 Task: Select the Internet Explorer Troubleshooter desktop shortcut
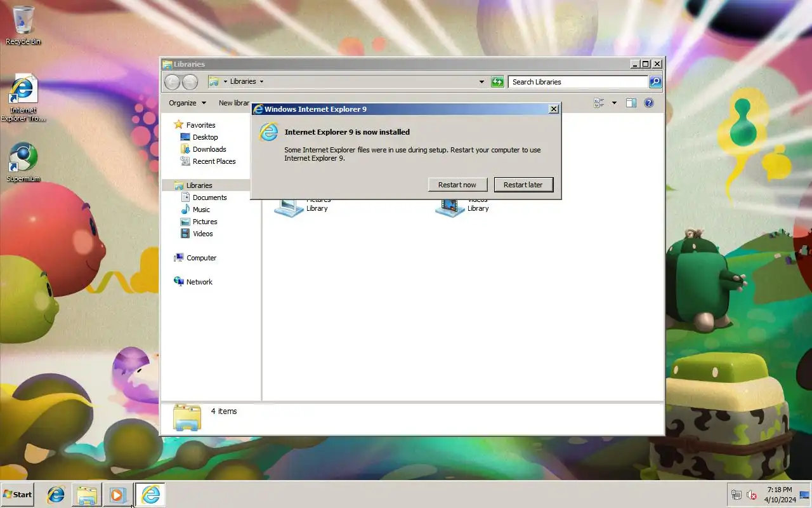pyautogui.click(x=23, y=98)
